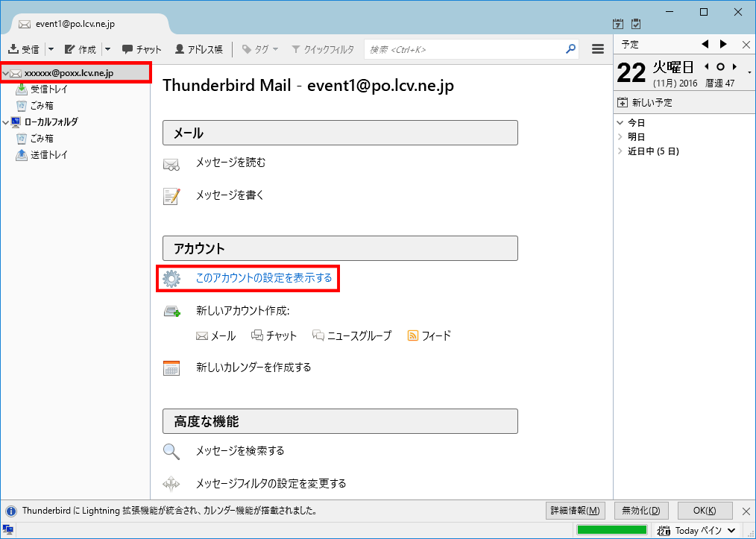Click the magnifier icon in the search box
Image resolution: width=756 pixels, height=539 pixels.
pyautogui.click(x=570, y=49)
